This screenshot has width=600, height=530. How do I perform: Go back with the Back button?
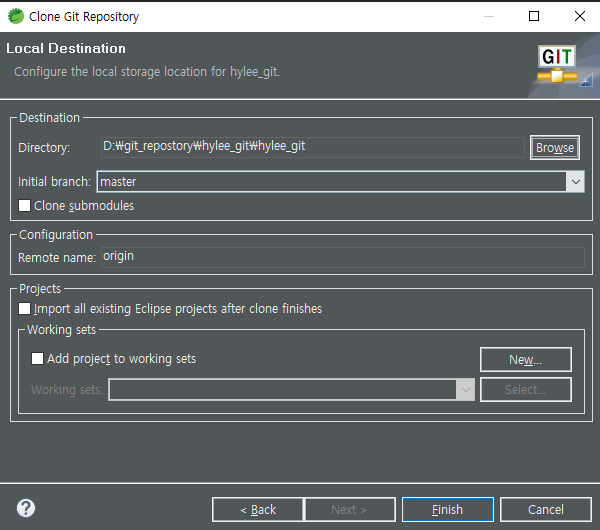[x=256, y=509]
